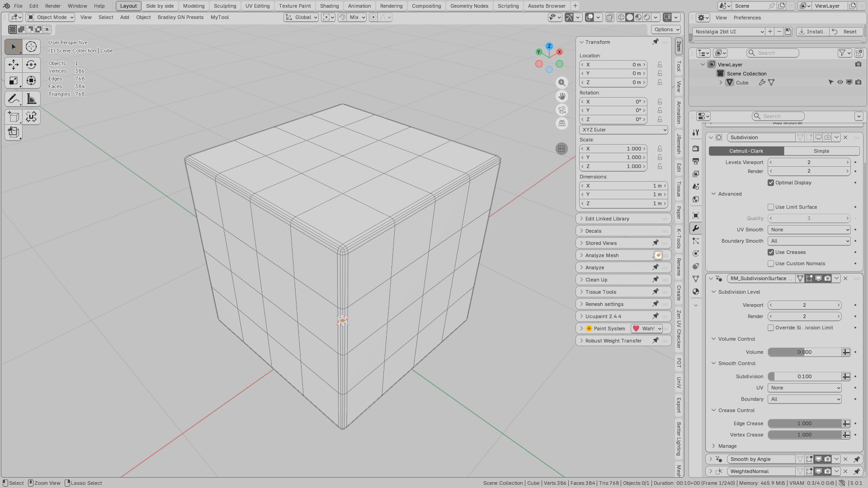Select the Cursor tool in toolbar
The image size is (868, 488).
[31, 47]
